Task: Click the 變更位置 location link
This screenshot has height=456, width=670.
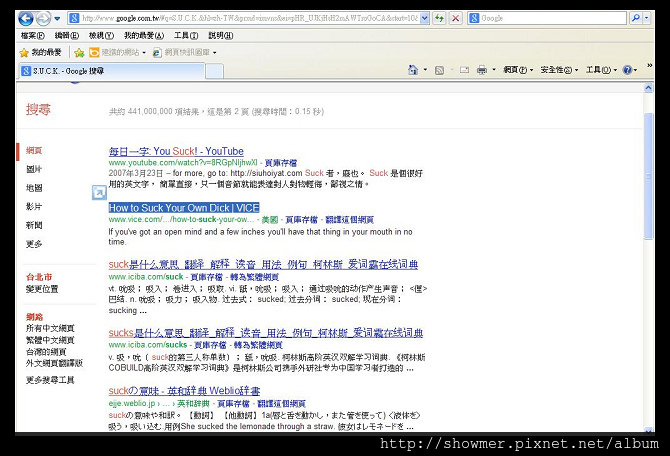Action: click(x=42, y=289)
